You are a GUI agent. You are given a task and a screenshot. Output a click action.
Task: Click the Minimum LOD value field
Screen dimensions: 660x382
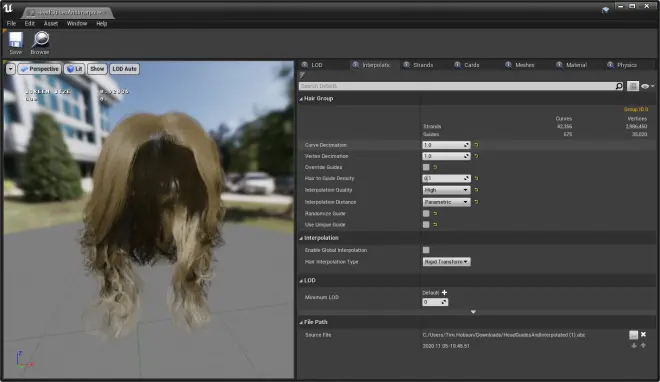tap(435, 302)
